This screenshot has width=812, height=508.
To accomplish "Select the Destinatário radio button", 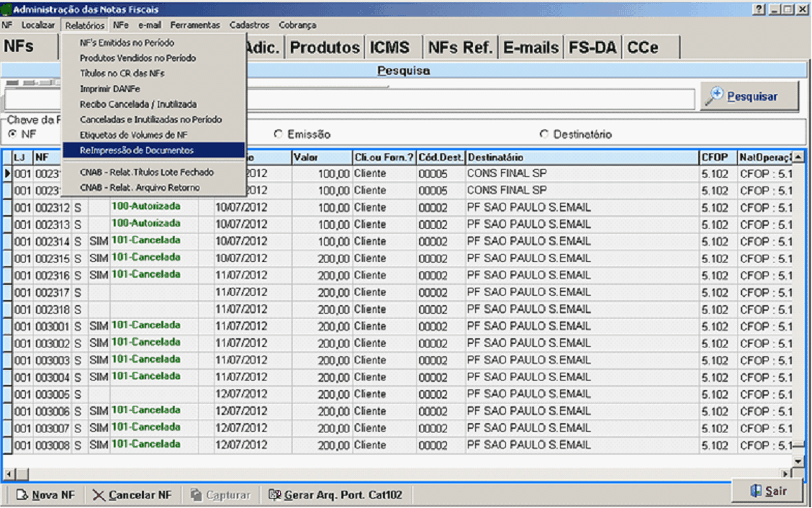I will (x=544, y=135).
